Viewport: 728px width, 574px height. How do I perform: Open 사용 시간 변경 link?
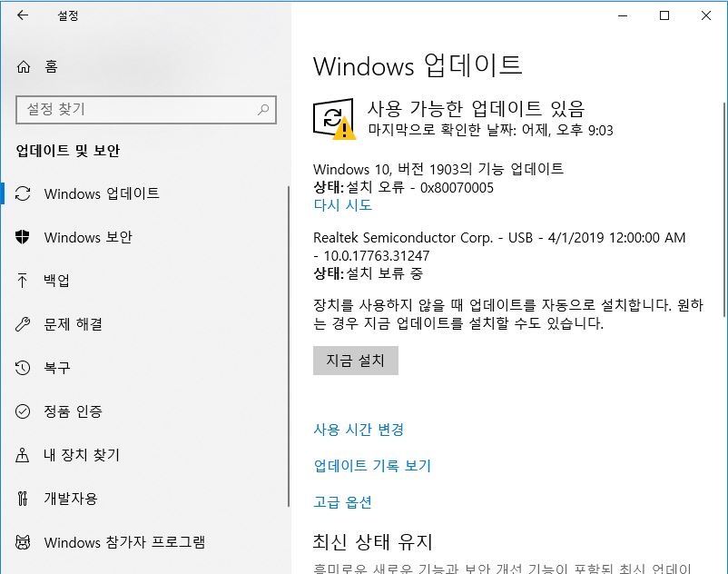coord(359,430)
